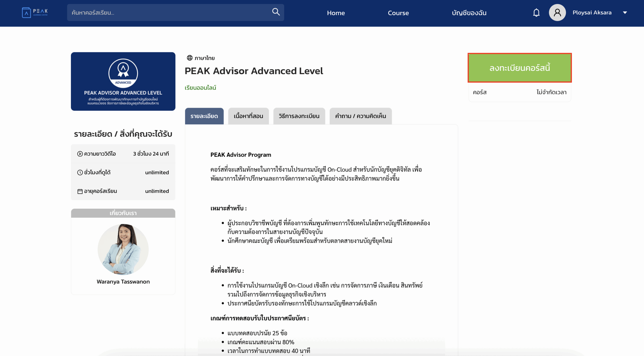Open the notification bell
The image size is (644, 356).
coord(536,12)
